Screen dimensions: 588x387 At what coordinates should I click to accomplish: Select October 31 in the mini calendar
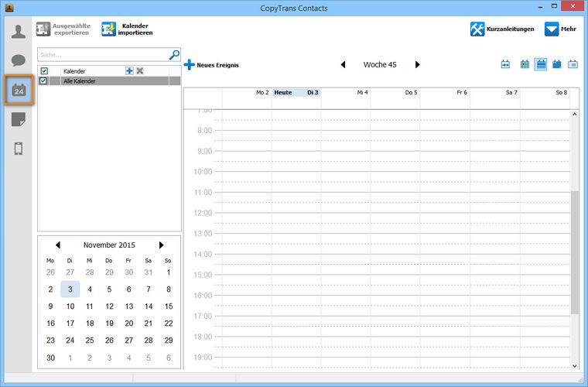pos(149,272)
